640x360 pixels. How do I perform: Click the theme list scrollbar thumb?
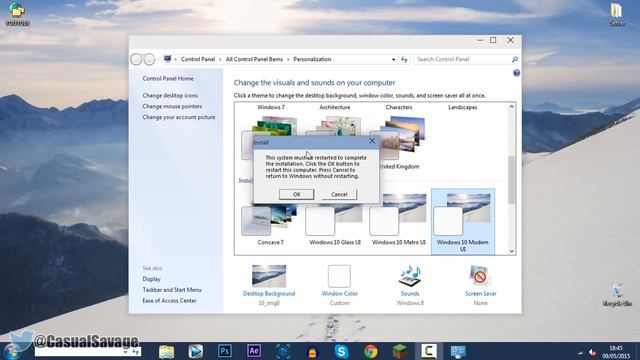511,180
